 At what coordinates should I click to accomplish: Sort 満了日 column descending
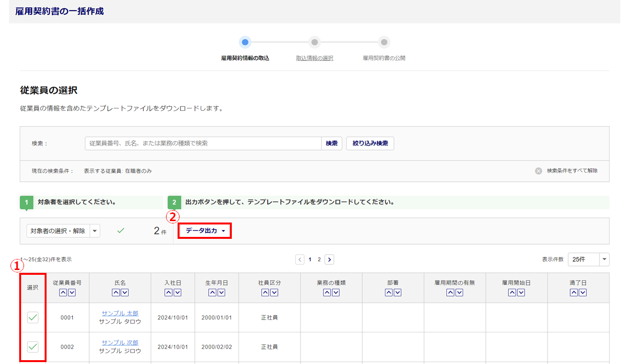pyautogui.click(x=583, y=293)
